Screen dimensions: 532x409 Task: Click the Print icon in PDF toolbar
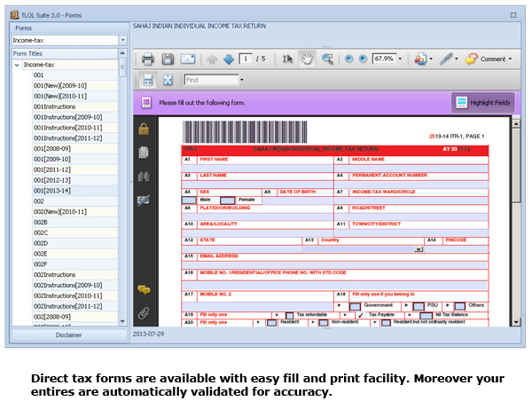pyautogui.click(x=147, y=59)
